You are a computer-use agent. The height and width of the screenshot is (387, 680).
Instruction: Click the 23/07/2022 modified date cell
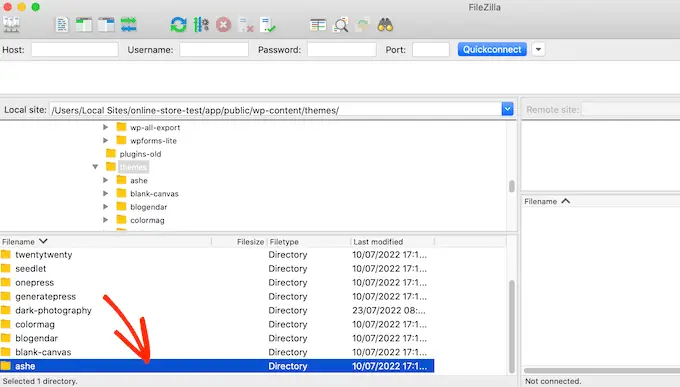tap(389, 310)
